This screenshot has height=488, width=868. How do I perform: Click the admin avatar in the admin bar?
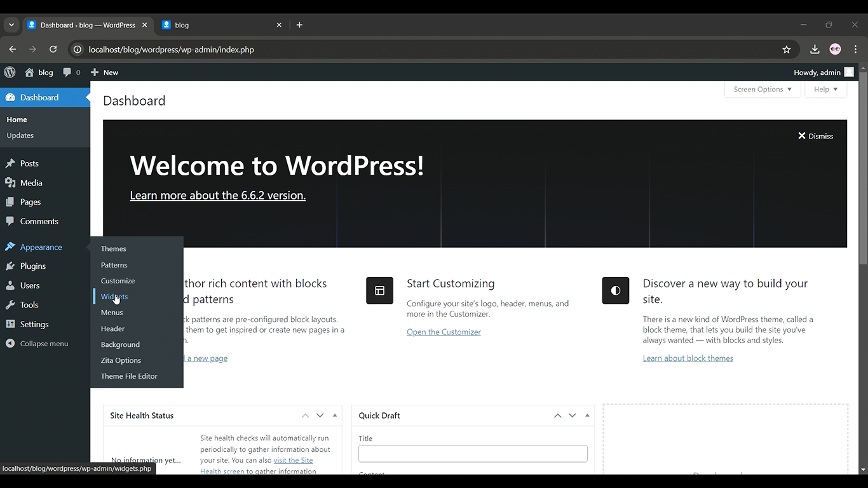point(849,72)
